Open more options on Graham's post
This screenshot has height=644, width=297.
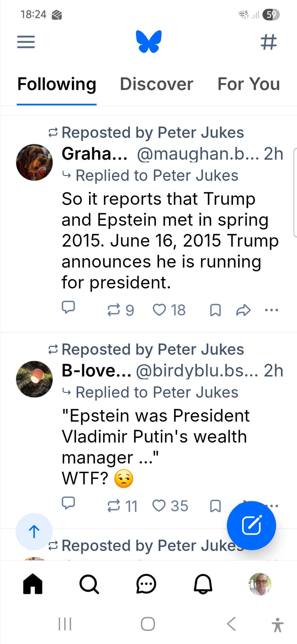pos(271,310)
